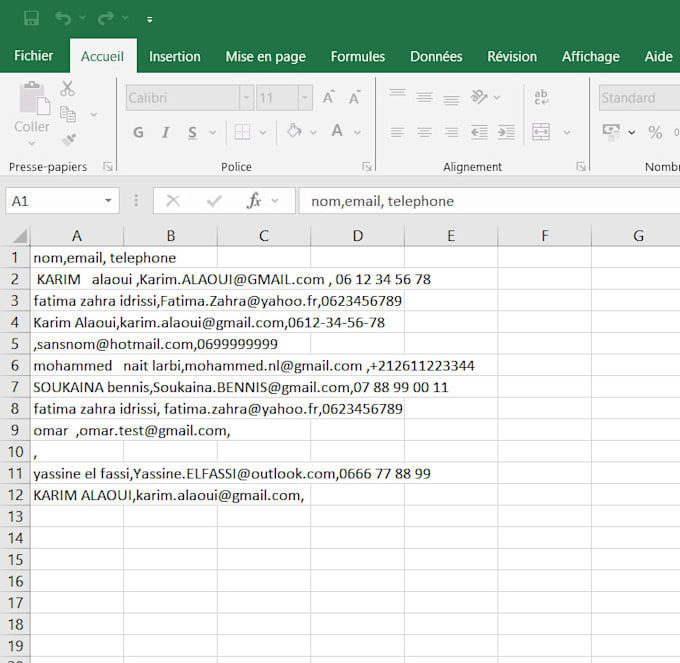Open the Undo history dropdown arrow
Viewport: 680px width, 663px height.
click(x=82, y=18)
